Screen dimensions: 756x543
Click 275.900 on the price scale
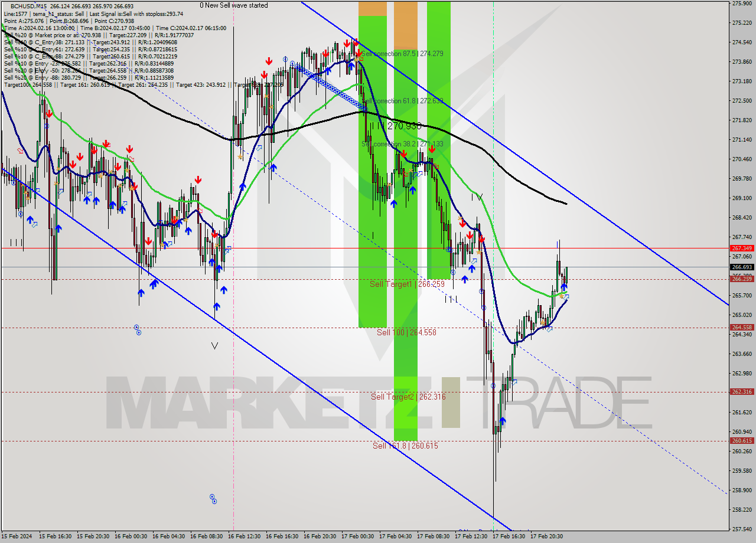[742, 4]
